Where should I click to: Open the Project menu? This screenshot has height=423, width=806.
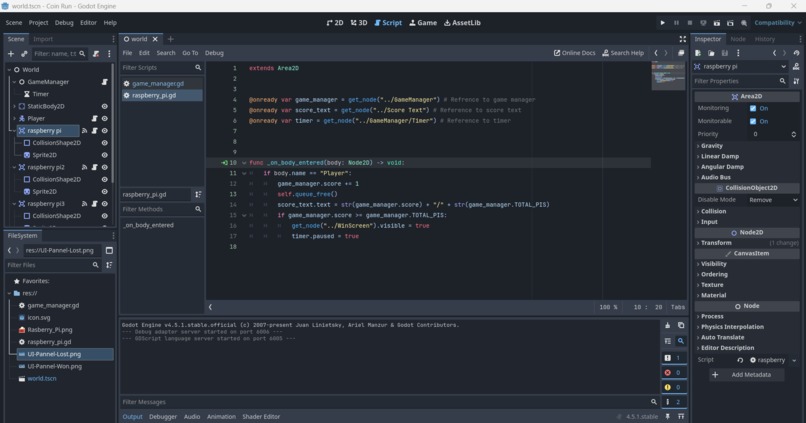[x=38, y=23]
